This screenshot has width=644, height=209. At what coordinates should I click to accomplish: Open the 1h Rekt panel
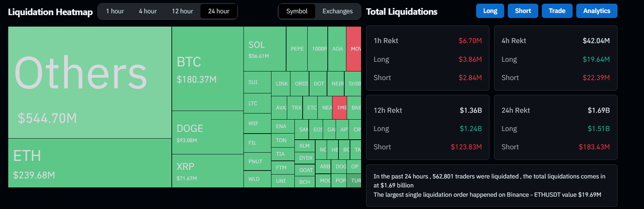click(x=428, y=58)
